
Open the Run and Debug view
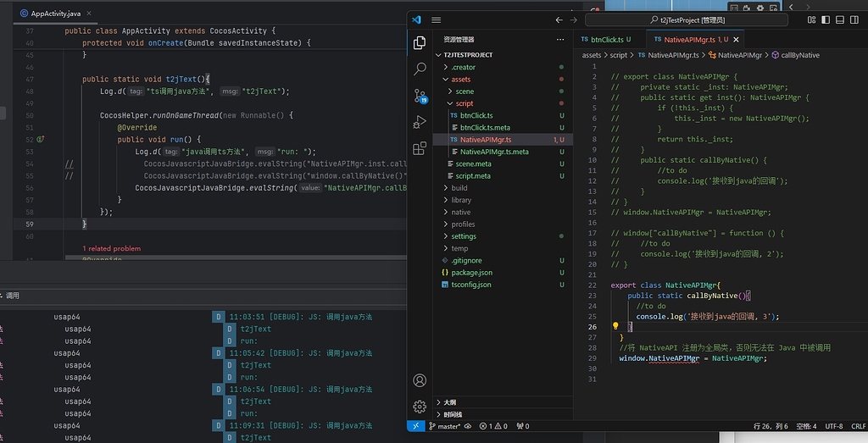click(420, 122)
